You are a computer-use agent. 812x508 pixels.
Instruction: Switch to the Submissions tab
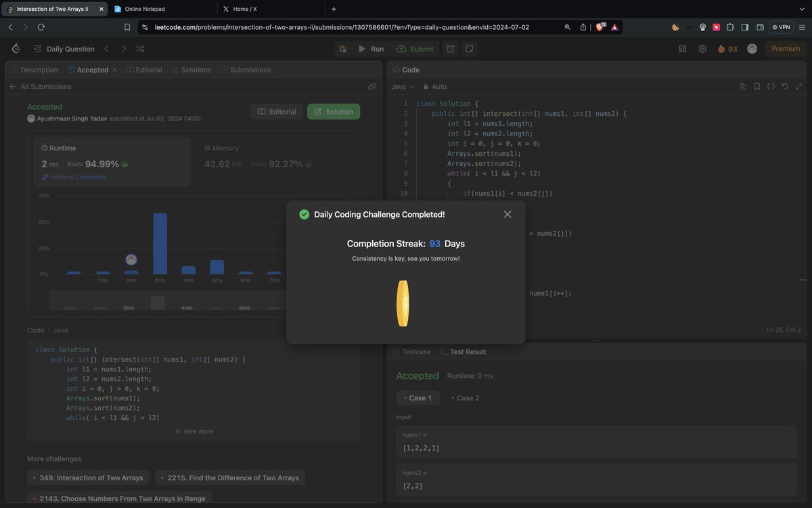point(246,70)
